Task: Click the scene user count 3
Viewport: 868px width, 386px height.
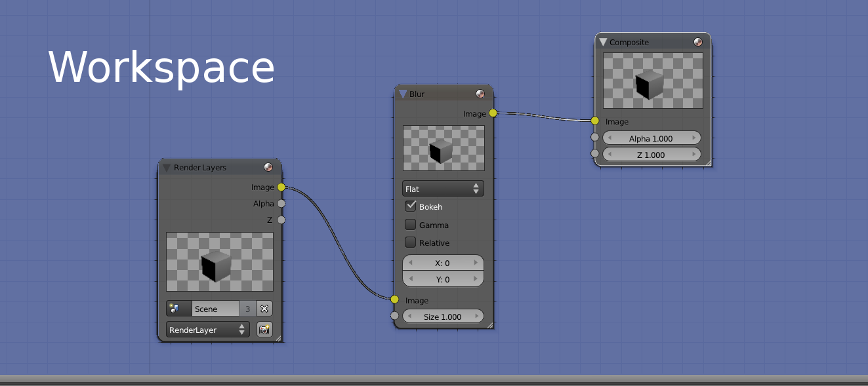Action: [247, 309]
